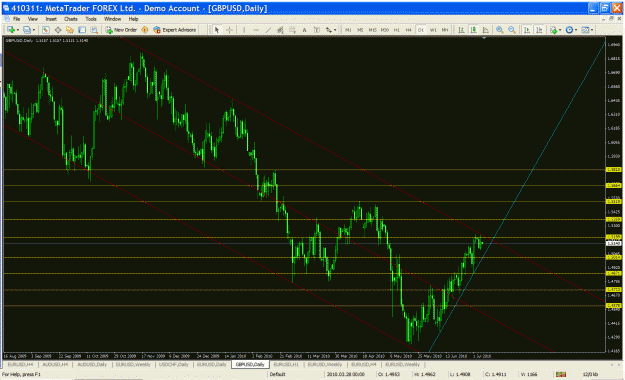Viewport: 625px width, 380px height.
Task: Zoom out of the chart
Action: (512, 30)
